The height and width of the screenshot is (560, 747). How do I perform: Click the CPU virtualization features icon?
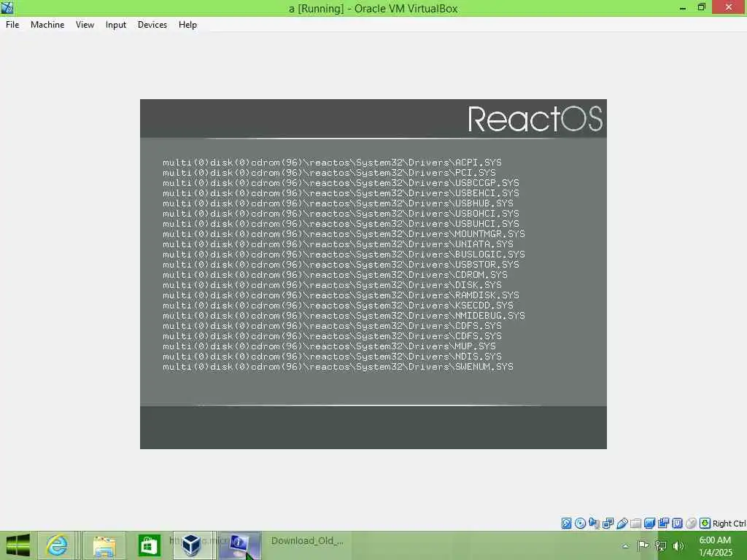677,524
